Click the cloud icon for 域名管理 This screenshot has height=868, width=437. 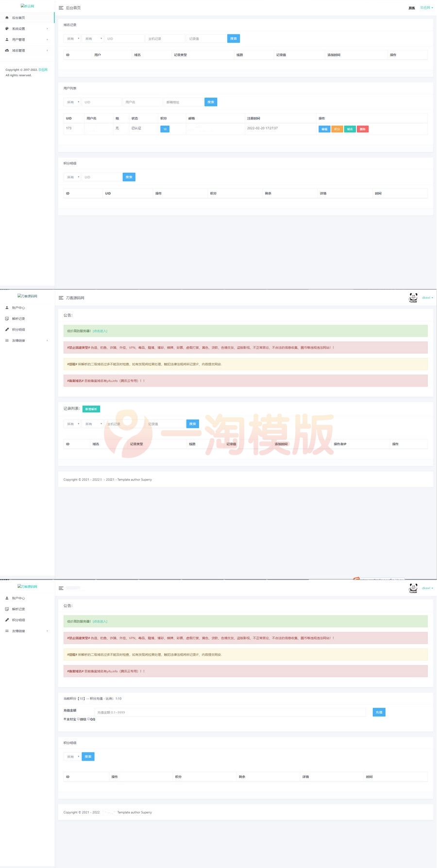[7, 51]
